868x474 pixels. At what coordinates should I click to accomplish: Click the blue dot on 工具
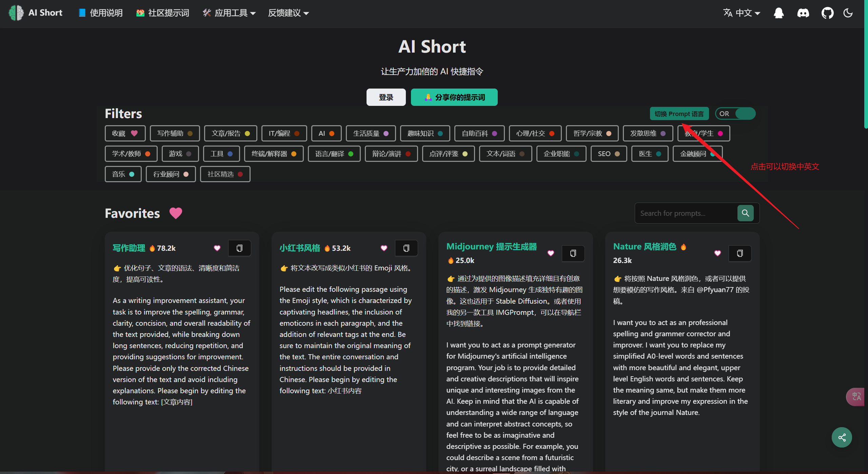click(x=230, y=154)
